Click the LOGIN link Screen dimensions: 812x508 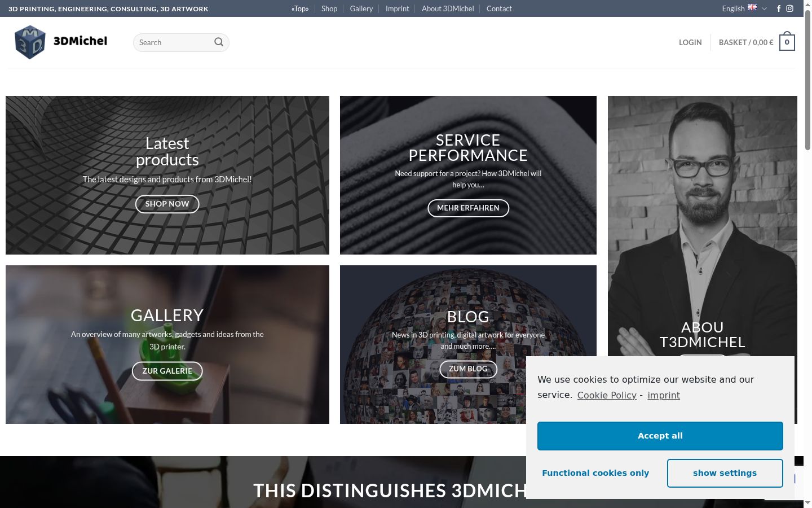[x=690, y=42]
